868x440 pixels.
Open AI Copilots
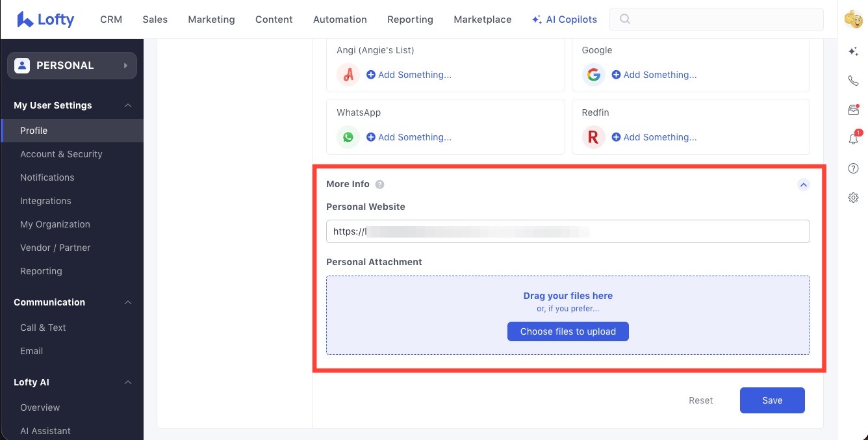click(564, 19)
